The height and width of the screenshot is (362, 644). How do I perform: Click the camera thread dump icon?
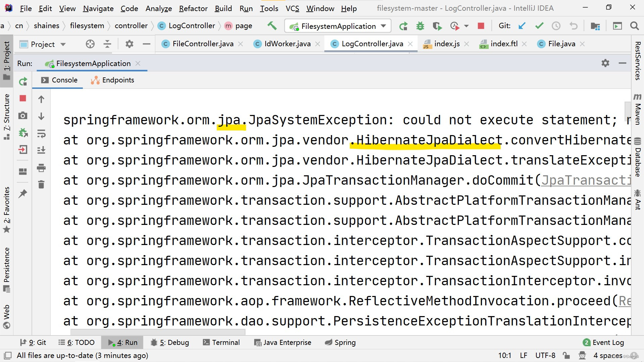coord(23,116)
